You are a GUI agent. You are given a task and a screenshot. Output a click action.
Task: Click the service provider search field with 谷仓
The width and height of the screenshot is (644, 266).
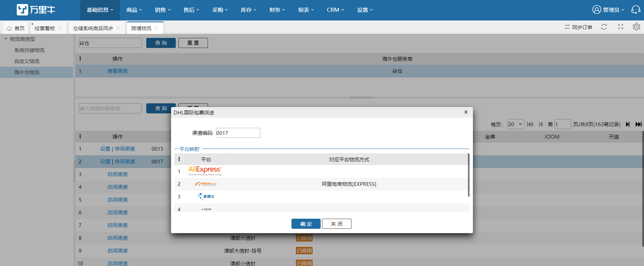click(x=110, y=43)
